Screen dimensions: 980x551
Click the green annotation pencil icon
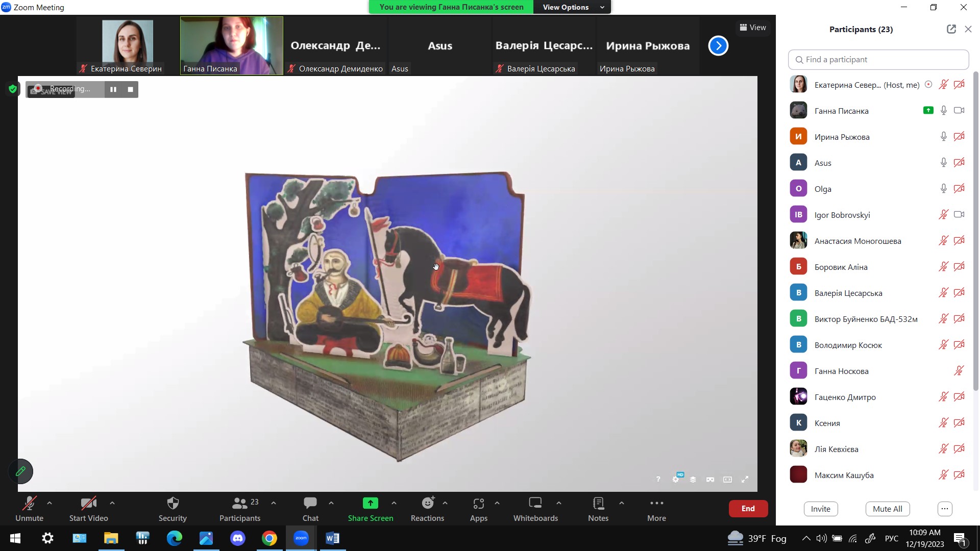[20, 471]
